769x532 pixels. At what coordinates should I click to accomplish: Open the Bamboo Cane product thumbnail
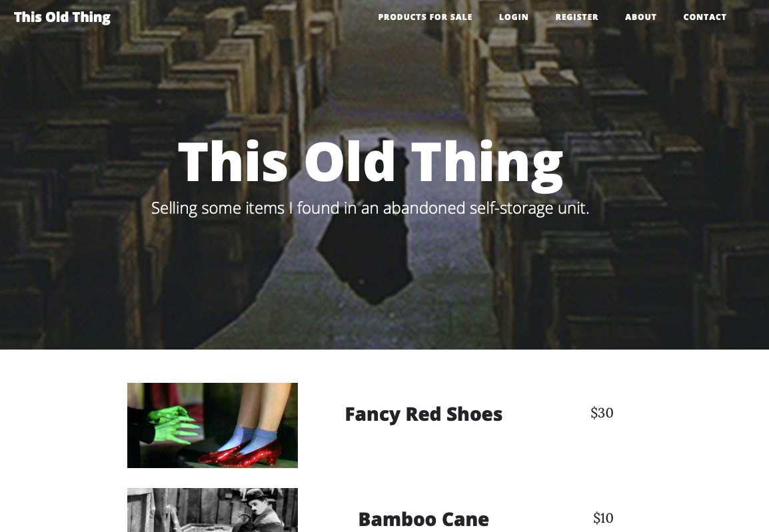213,510
